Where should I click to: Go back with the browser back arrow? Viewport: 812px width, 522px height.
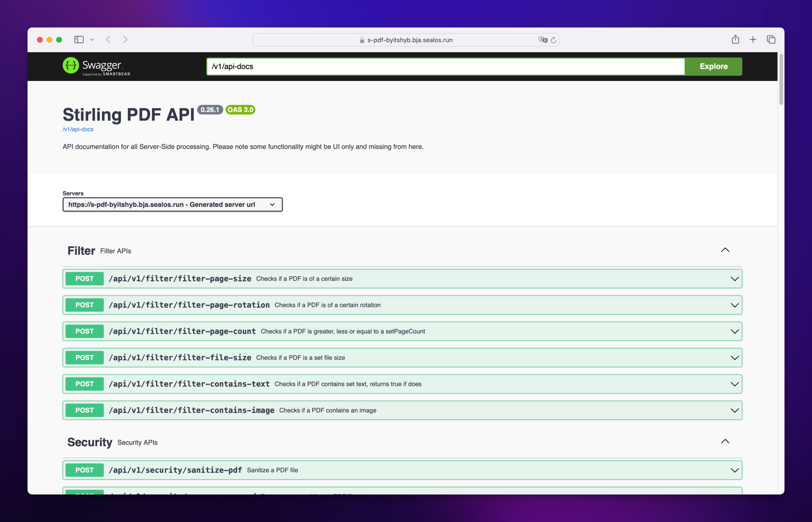click(x=108, y=40)
